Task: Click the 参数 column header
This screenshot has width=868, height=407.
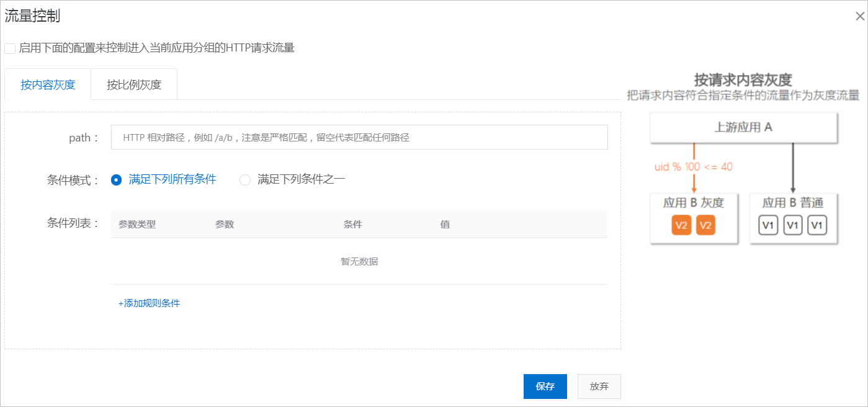Action: (225, 225)
